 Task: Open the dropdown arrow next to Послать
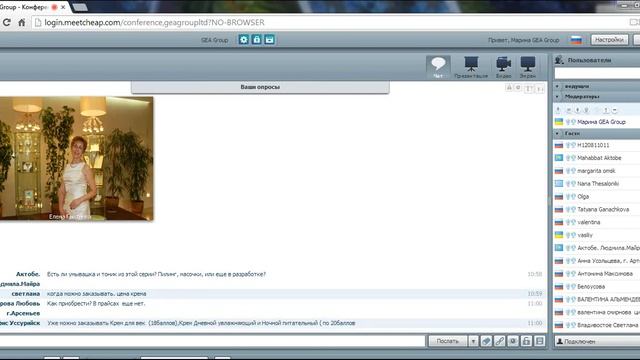[x=473, y=341]
